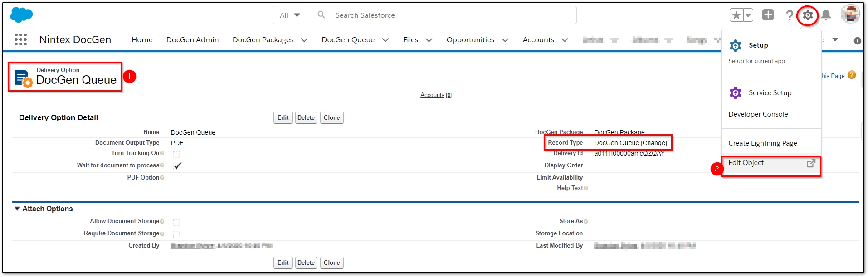Image resolution: width=868 pixels, height=277 pixels.
Task: Click the bottom Delete button
Action: 306,263
